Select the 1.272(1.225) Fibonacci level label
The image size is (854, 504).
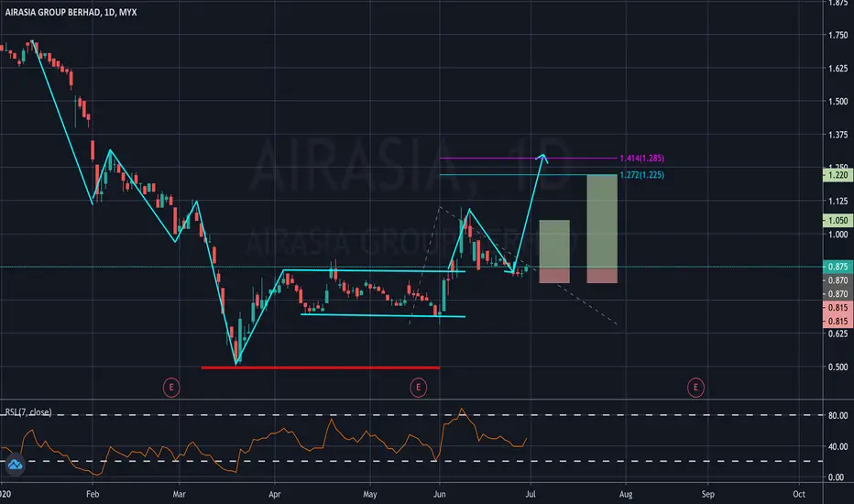641,175
